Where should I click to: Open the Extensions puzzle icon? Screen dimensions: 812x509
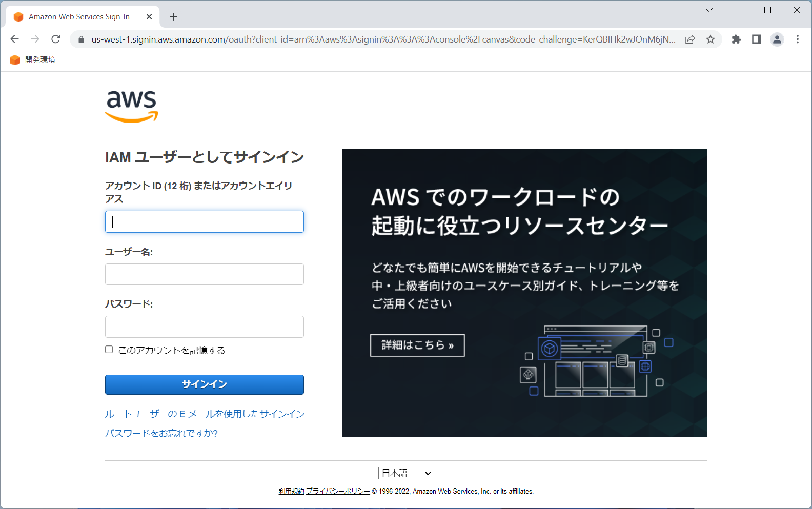point(736,39)
